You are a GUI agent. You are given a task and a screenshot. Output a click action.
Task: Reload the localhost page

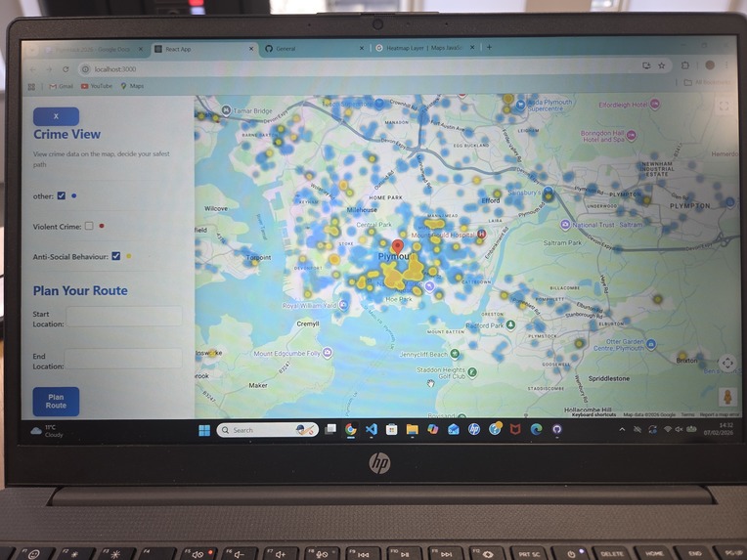coord(66,69)
